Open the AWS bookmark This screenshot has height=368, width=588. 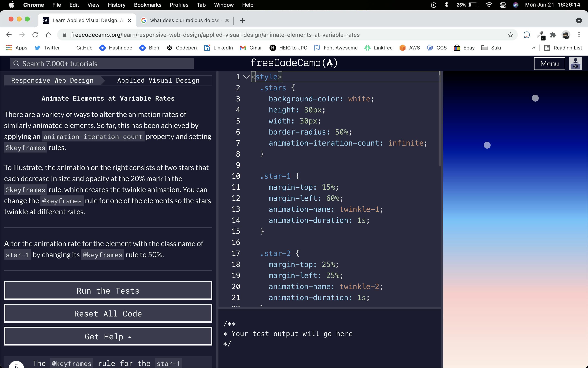410,48
